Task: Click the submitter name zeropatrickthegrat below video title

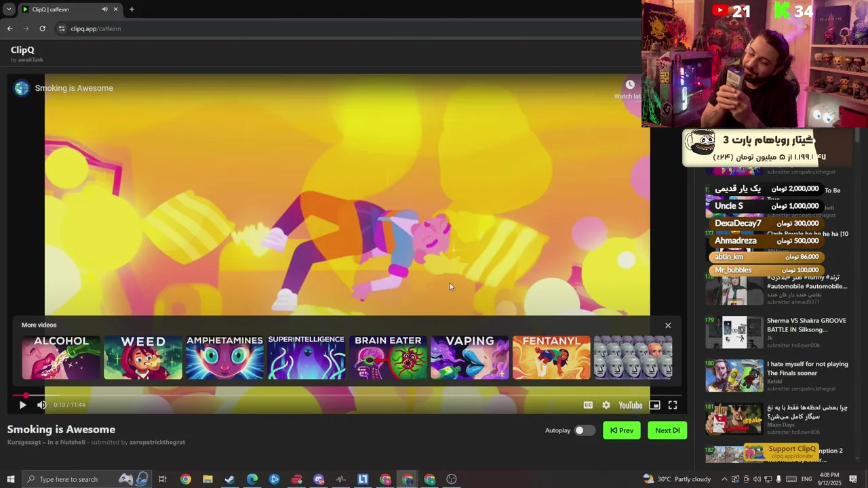Action: coord(157,443)
